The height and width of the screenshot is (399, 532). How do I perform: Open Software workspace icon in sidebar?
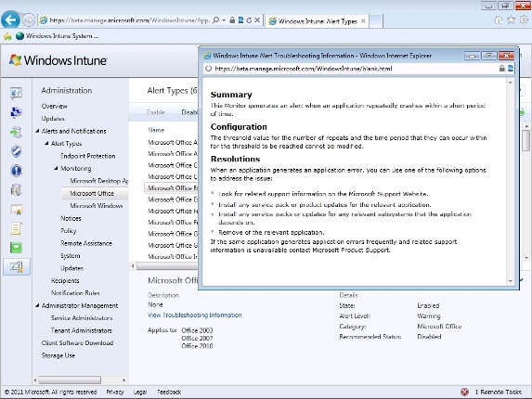pos(16,190)
